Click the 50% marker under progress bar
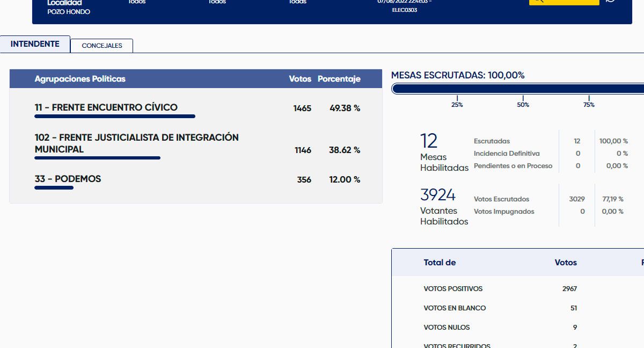Viewport: 644px width, 348px height. 523,104
